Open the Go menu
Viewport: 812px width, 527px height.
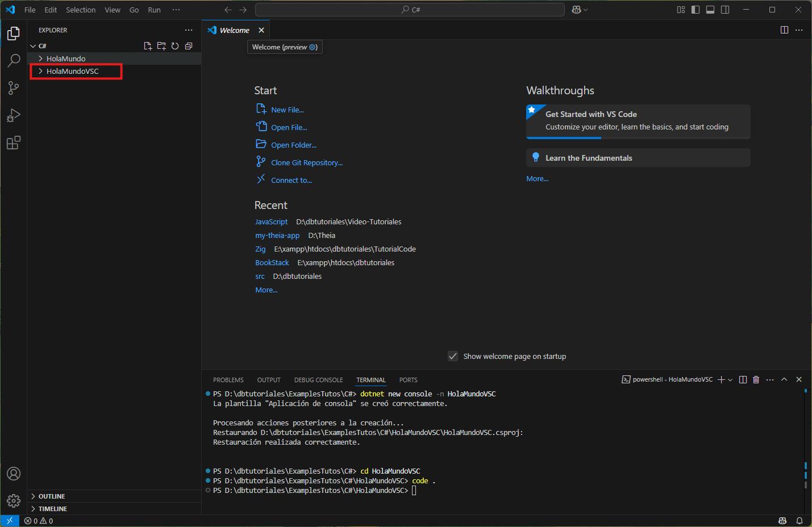tap(134, 10)
